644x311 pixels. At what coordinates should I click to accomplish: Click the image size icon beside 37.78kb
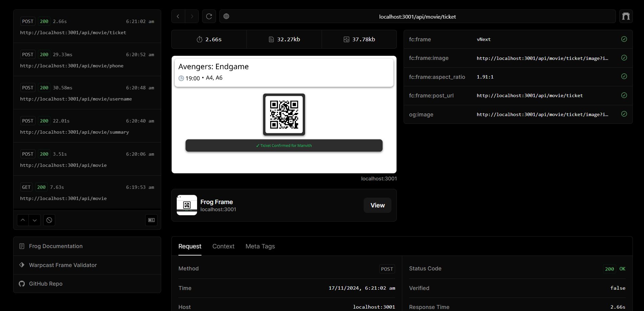[346, 39]
